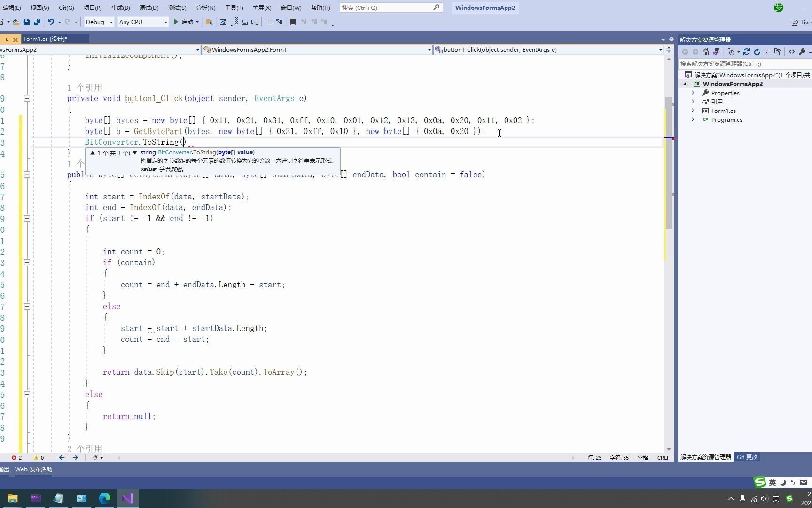The image size is (812, 508).
Task: Expand the Form1.cs node in Solution Explorer
Action: [x=693, y=111]
